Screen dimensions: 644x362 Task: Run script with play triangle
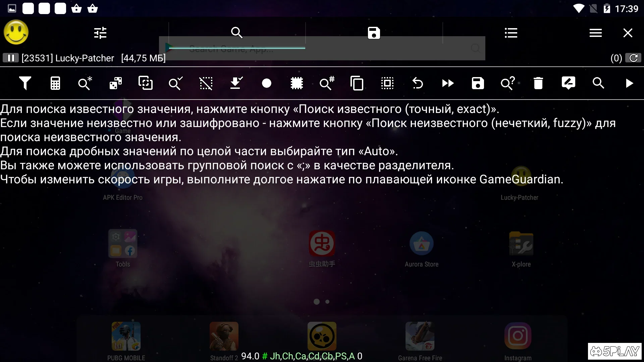point(629,83)
